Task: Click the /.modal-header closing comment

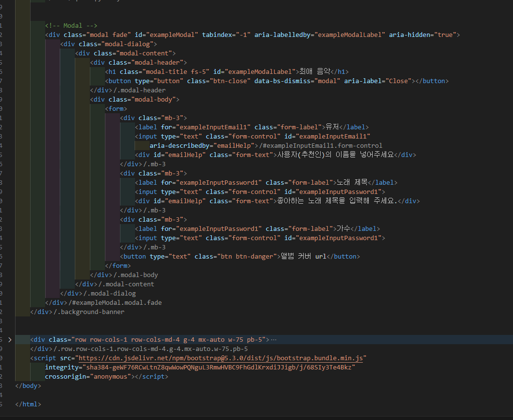Action: coord(139,90)
